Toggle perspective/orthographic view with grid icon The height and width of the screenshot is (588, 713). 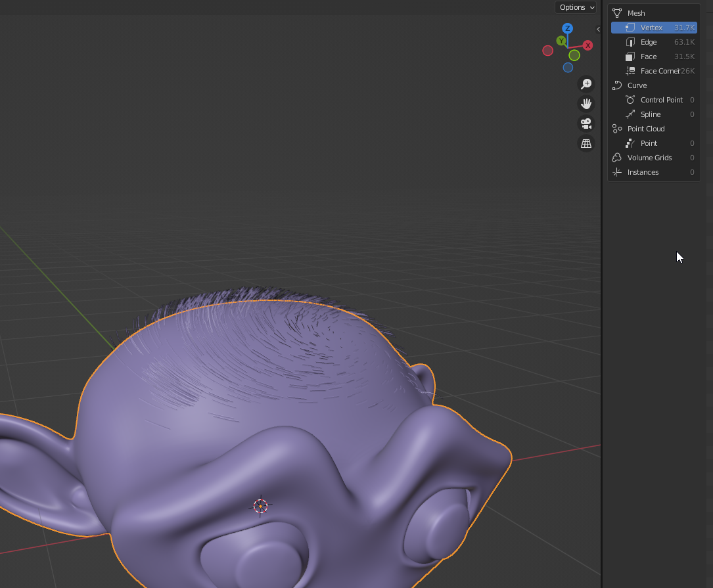(586, 143)
